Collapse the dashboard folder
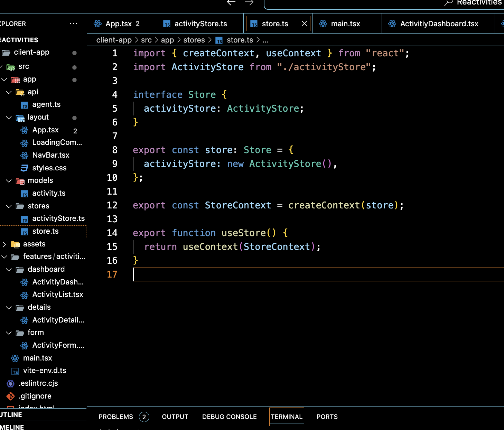The image size is (504, 430). click(9, 270)
